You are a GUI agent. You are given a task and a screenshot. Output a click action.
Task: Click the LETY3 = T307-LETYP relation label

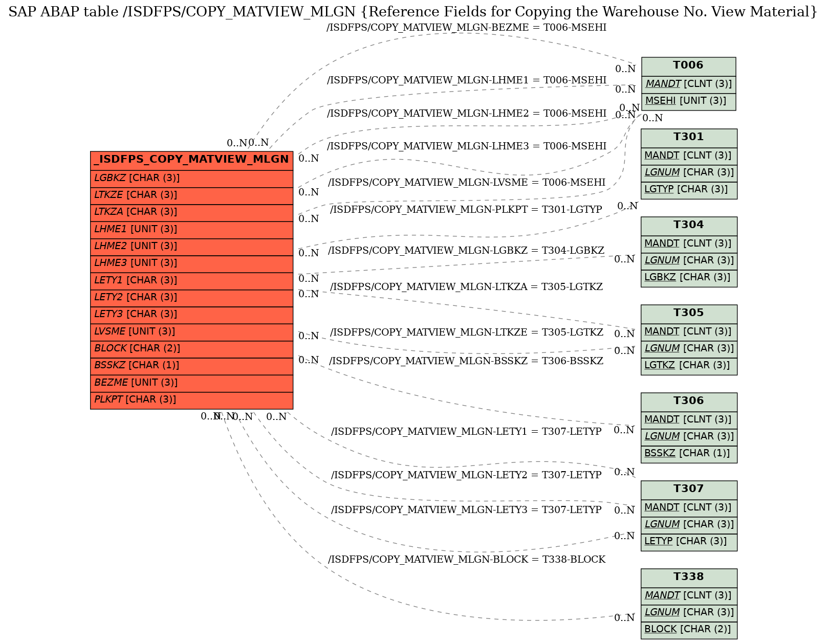(x=466, y=510)
